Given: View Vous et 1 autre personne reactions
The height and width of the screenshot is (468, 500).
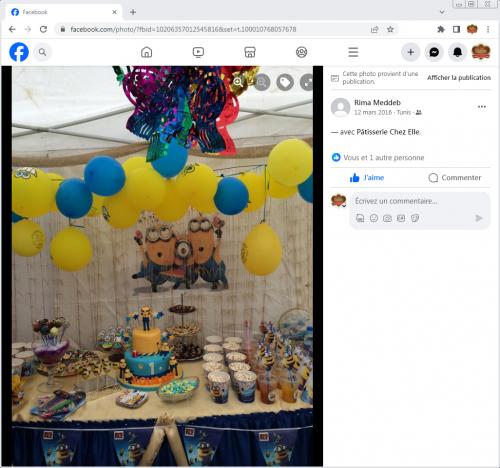Looking at the screenshot, I should point(378,157).
